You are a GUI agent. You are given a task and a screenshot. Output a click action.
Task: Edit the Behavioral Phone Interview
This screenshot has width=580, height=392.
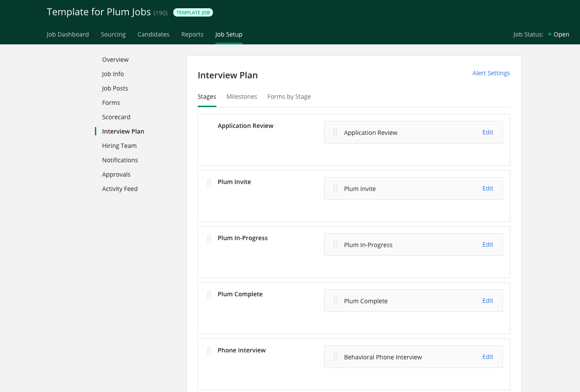point(488,357)
